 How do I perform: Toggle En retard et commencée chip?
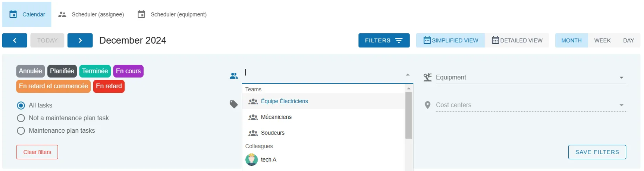(53, 86)
